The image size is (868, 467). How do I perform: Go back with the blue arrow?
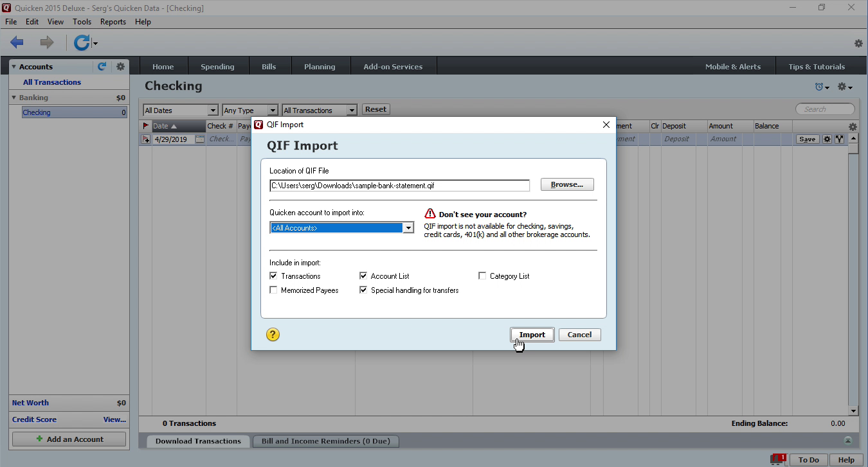coord(17,43)
